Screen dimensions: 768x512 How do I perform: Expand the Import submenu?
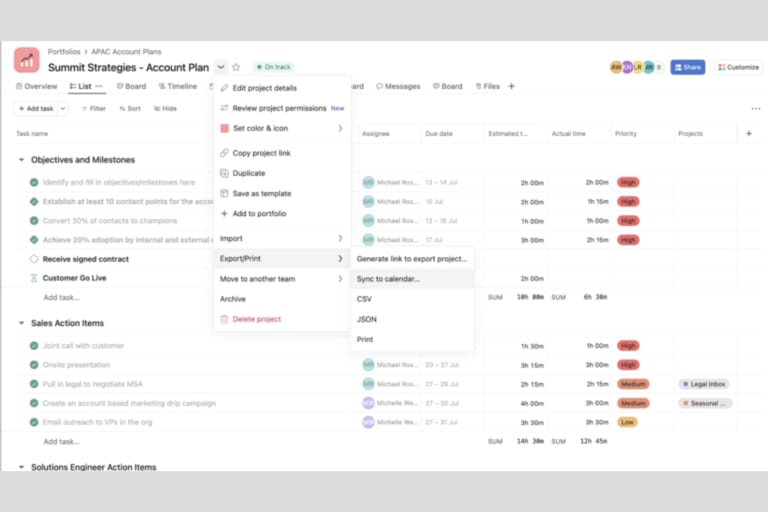[282, 239]
